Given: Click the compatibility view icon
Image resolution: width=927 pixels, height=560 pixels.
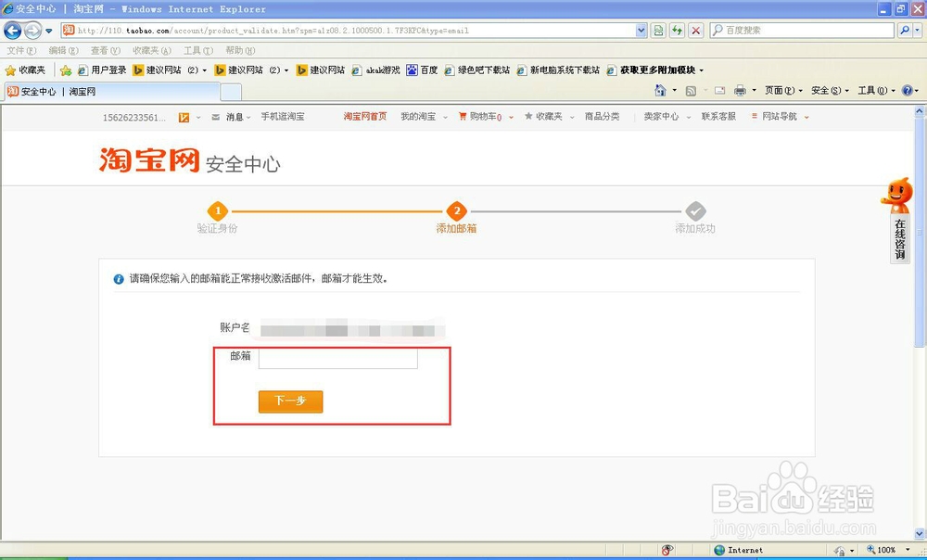Looking at the screenshot, I should click(x=658, y=31).
